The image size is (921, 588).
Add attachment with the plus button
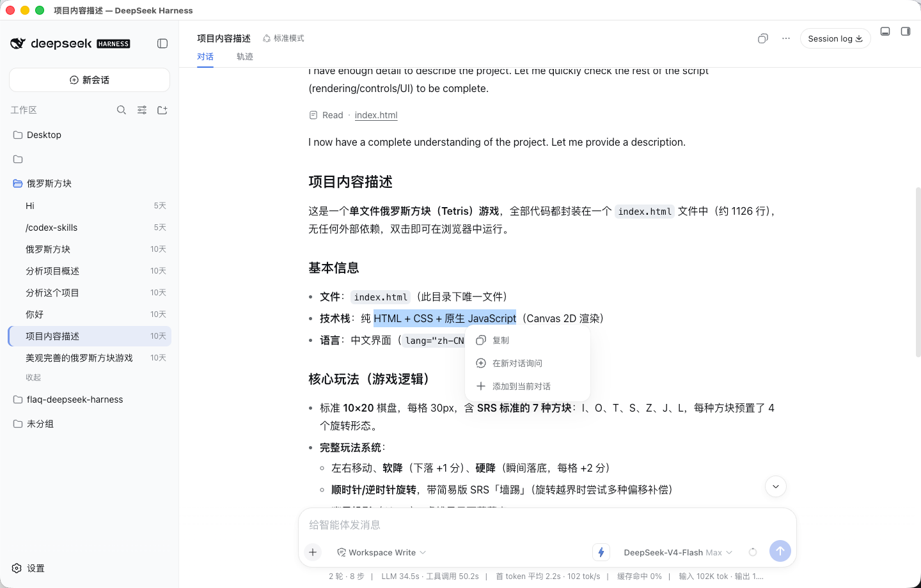pos(313,552)
